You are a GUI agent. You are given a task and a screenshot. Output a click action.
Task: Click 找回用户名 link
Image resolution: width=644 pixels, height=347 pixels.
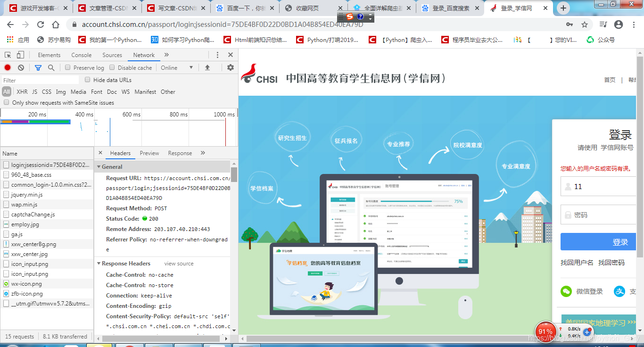click(577, 263)
